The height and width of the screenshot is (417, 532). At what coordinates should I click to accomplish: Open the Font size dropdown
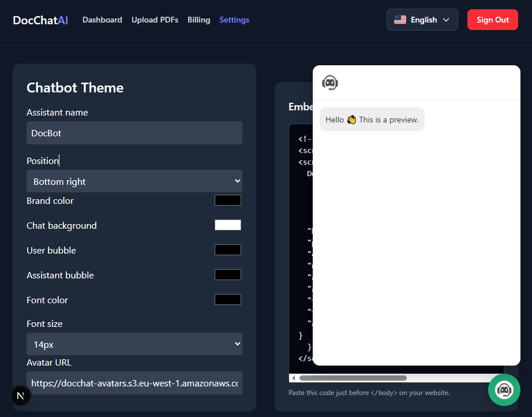(x=134, y=344)
